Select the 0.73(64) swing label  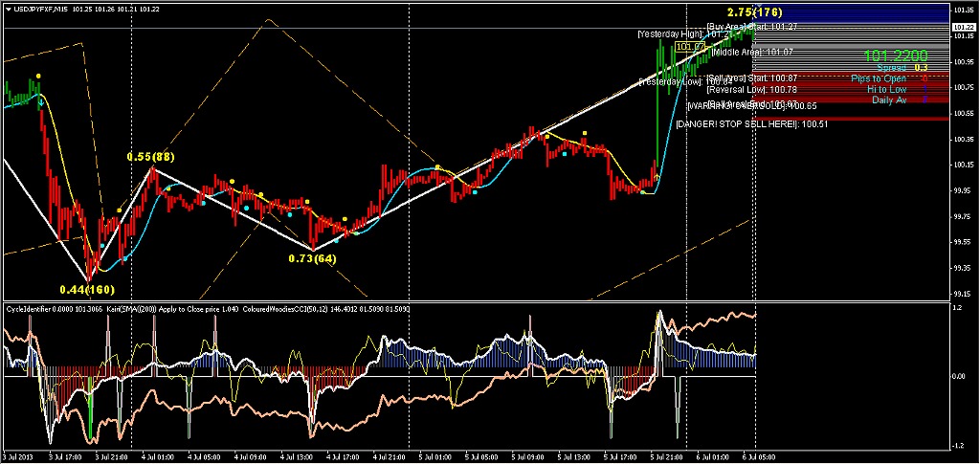(312, 258)
